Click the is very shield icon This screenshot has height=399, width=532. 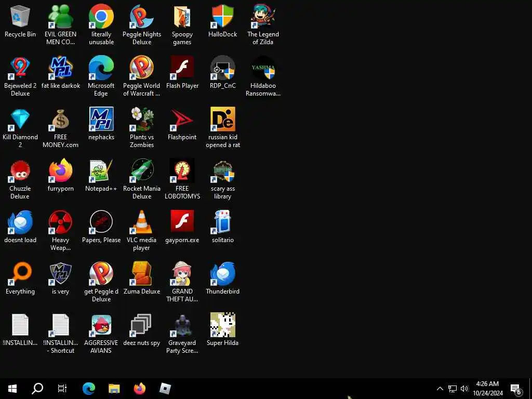pos(60,273)
